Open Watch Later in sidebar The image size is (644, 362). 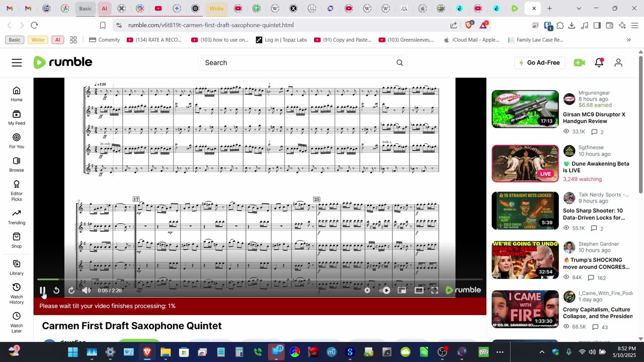[x=17, y=323]
